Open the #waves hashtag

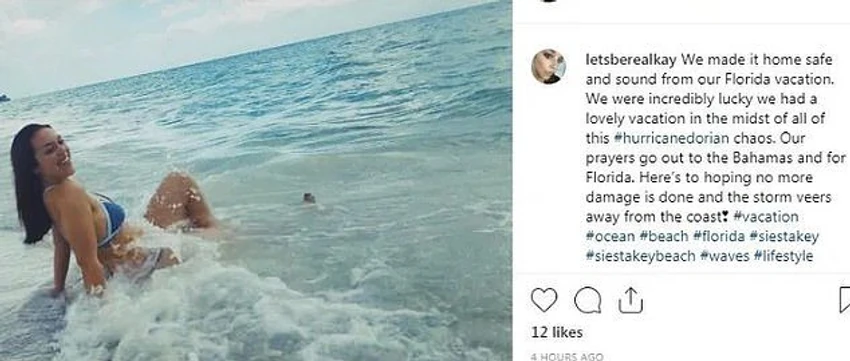pyautogui.click(x=725, y=256)
